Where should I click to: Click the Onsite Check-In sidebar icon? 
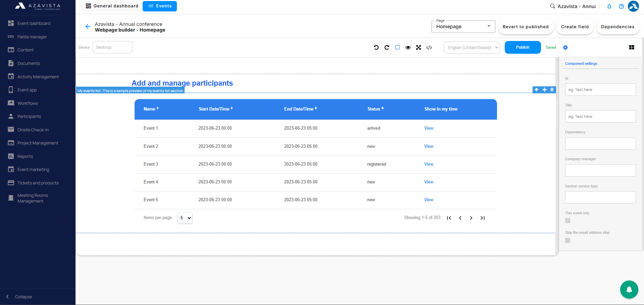point(11,130)
